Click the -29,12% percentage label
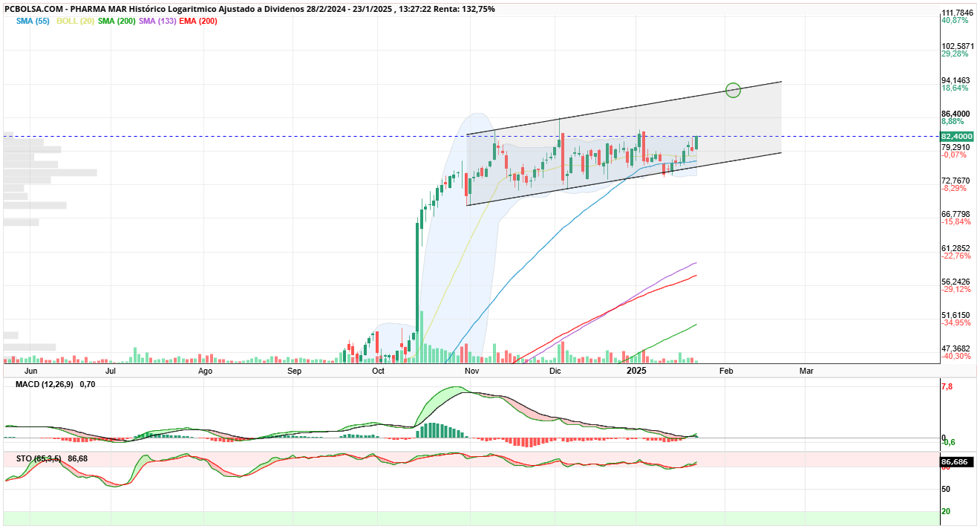Image resolution: width=980 pixels, height=529 pixels. coord(956,290)
